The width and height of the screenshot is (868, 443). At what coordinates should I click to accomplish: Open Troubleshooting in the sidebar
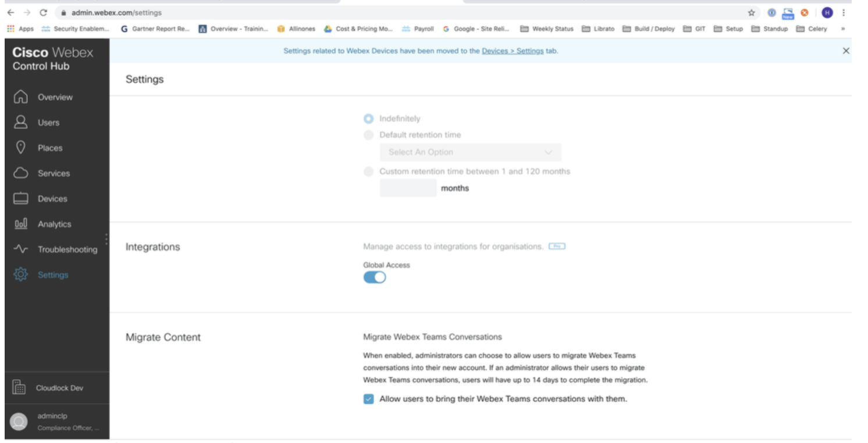click(x=55, y=249)
